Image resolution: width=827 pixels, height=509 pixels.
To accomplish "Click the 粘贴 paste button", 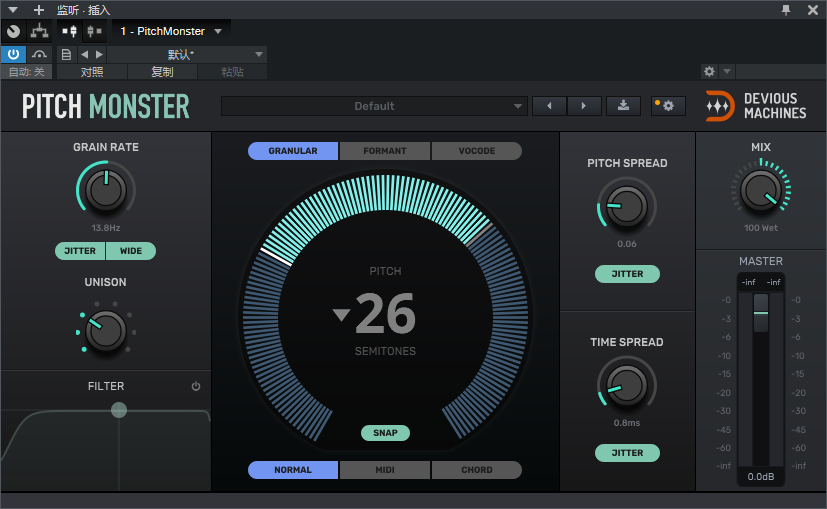I will pyautogui.click(x=232, y=72).
